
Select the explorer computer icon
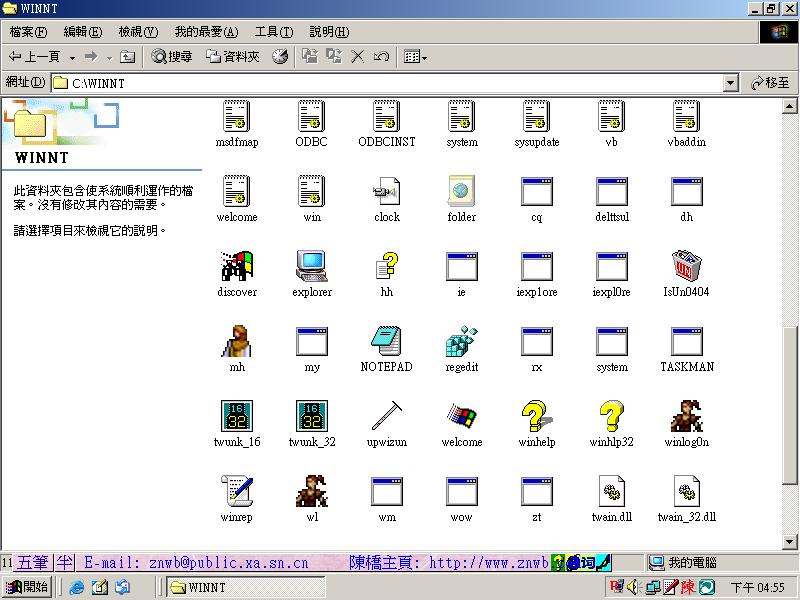[311, 266]
